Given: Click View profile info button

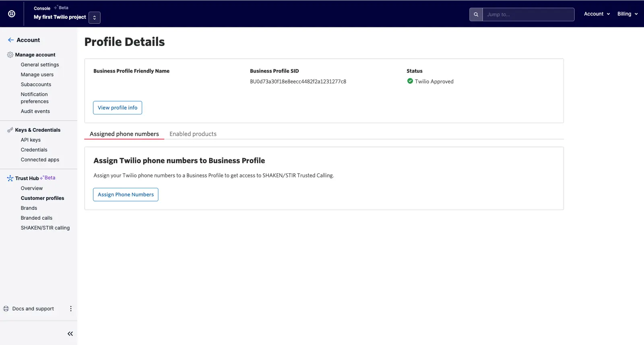Looking at the screenshot, I should (x=118, y=108).
